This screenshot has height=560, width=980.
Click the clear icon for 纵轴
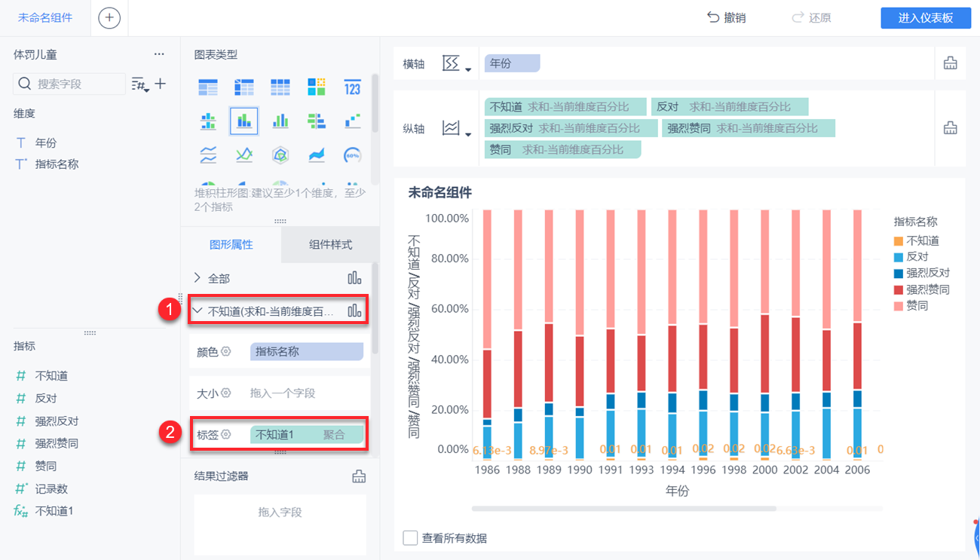[951, 128]
